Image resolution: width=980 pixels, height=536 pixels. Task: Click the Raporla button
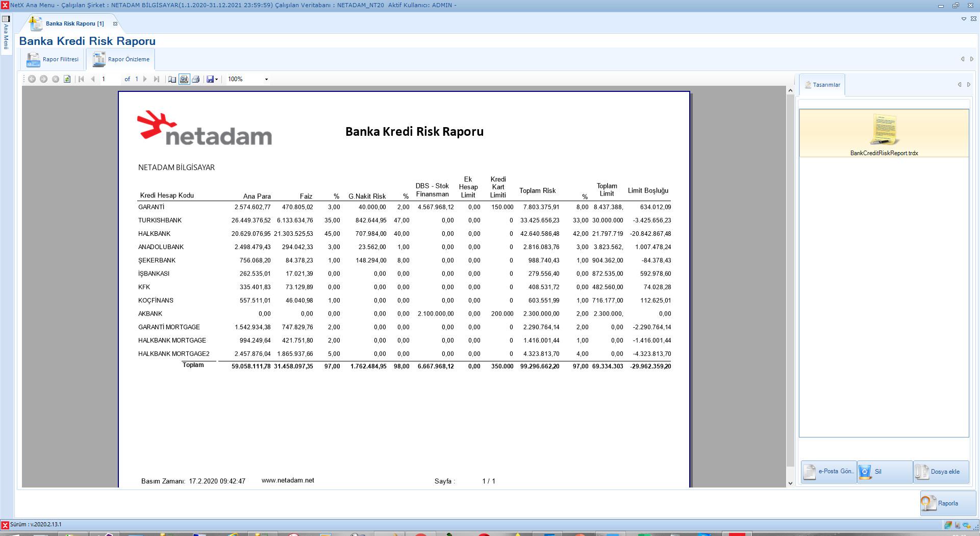coord(948,503)
